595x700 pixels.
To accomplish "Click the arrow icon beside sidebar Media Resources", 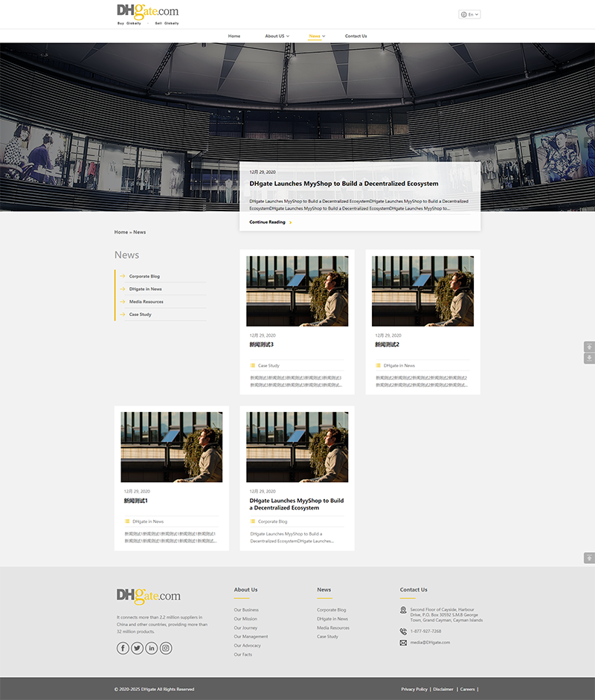I will 122,302.
